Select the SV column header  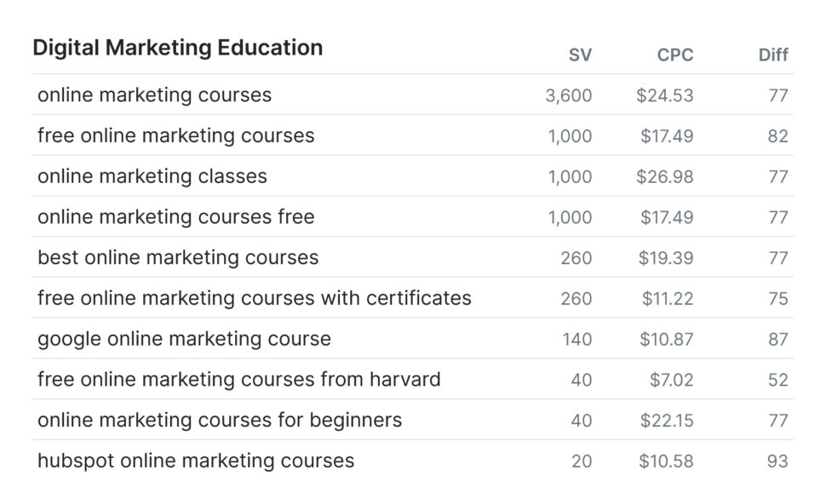tap(580, 54)
